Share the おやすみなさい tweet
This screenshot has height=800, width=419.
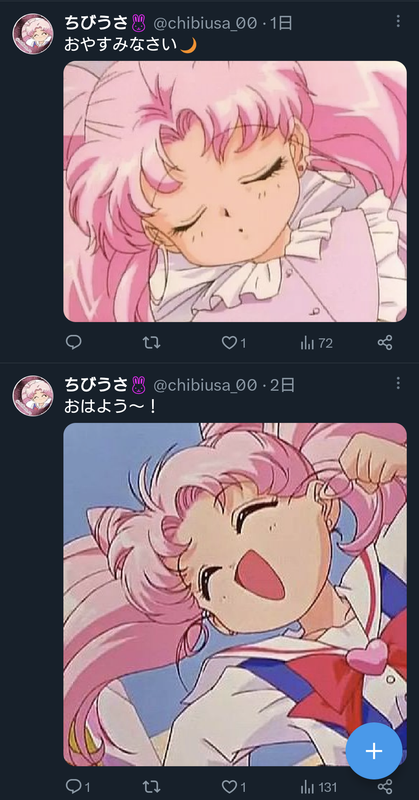(385, 342)
